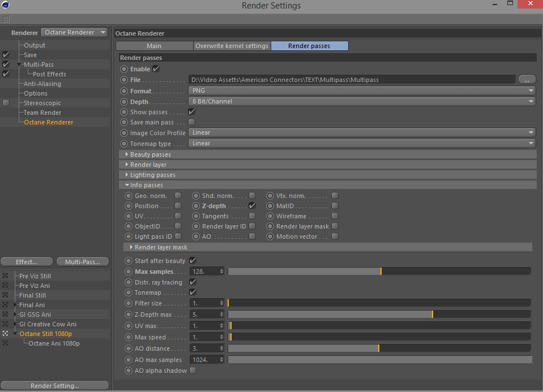Click the AO max samples value field
The image size is (543, 392).
point(207,360)
